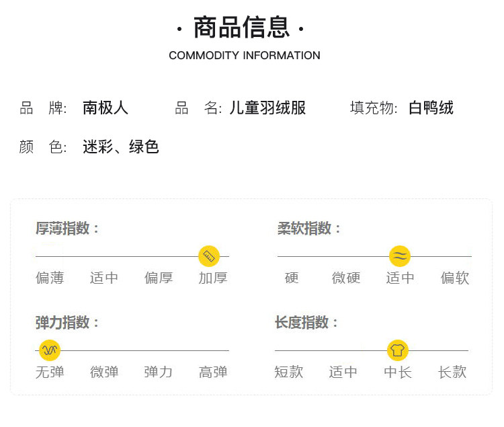Click the 商品信息 heading

tap(242, 28)
